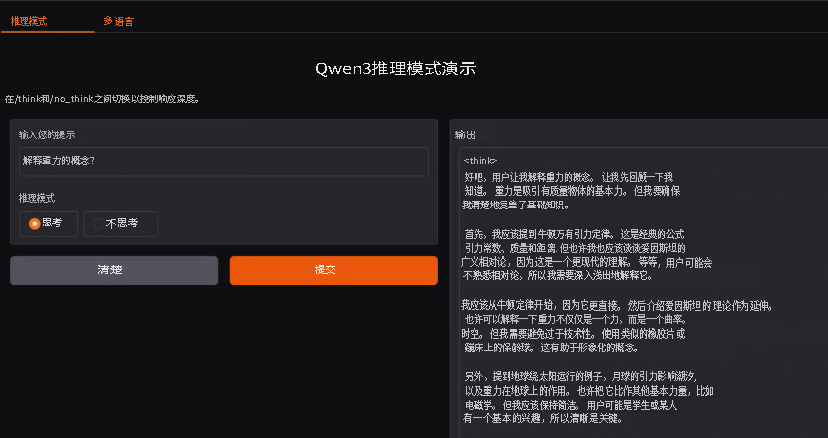The image size is (828, 438).
Task: Click the output line starting with 首先，我应该提到牛顿
Action: point(575,234)
